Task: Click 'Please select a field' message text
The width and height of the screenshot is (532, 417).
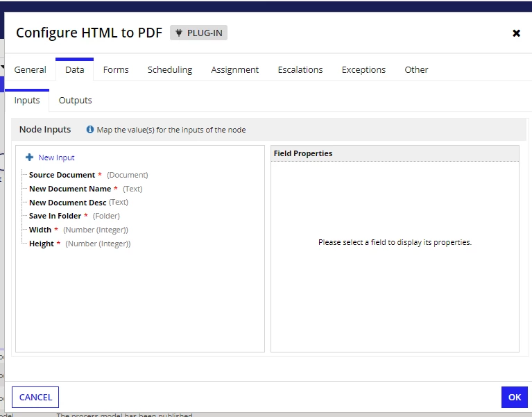Action: point(395,242)
